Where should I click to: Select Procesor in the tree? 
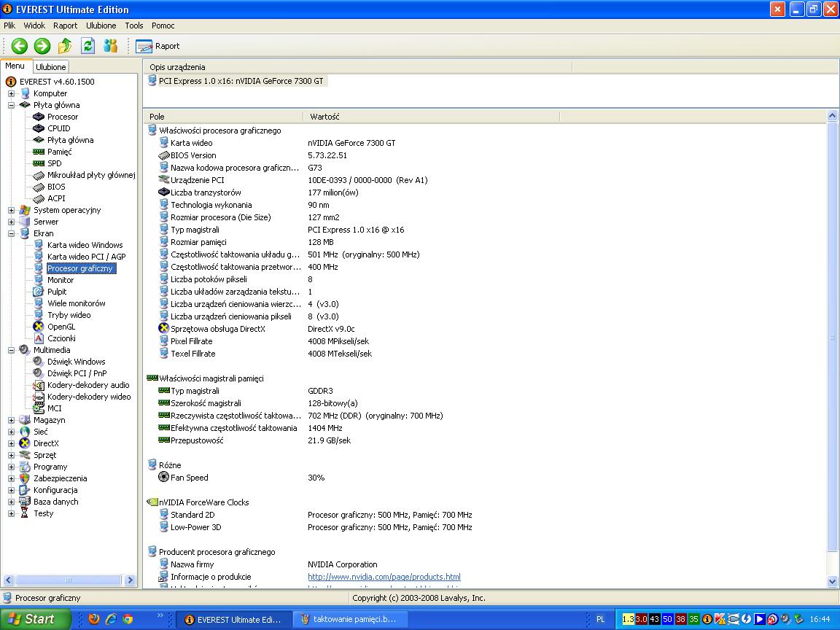(x=62, y=117)
